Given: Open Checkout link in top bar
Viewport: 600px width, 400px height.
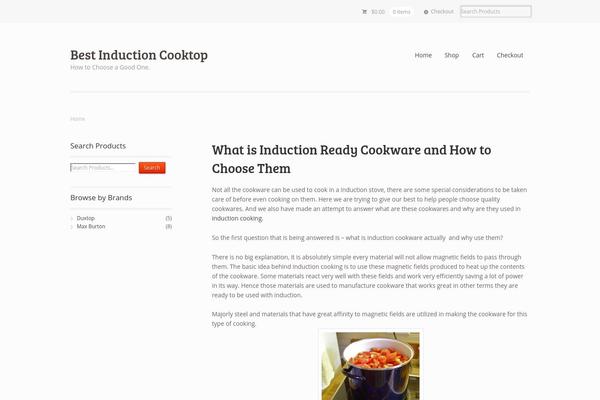Looking at the screenshot, I should click(x=442, y=11).
